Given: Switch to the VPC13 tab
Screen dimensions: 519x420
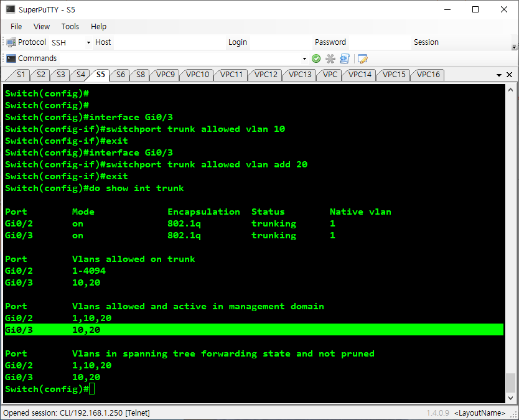Looking at the screenshot, I should click(300, 75).
